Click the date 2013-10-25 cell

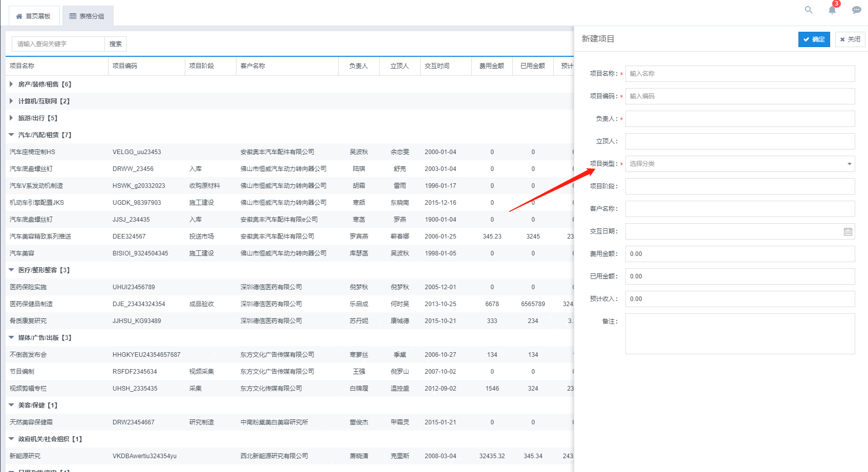pyautogui.click(x=440, y=304)
